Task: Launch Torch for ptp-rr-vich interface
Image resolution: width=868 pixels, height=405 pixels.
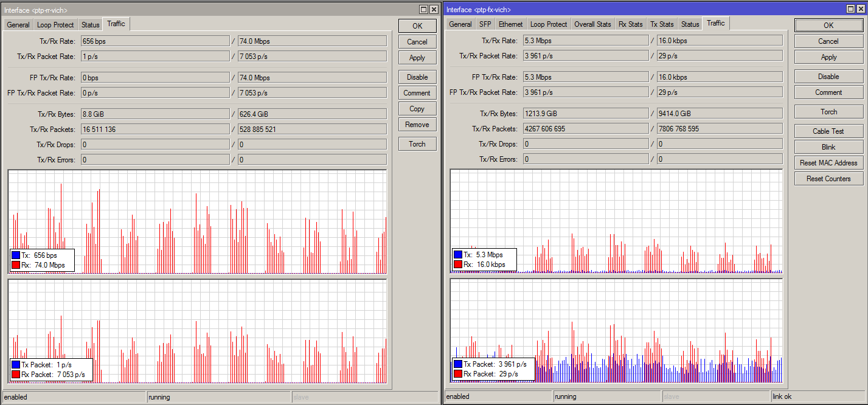Action: [x=417, y=144]
